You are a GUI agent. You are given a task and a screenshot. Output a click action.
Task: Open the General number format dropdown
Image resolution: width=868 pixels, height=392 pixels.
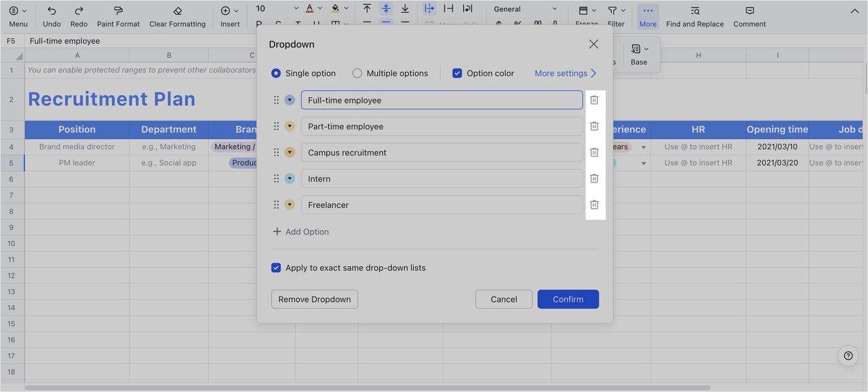click(525, 9)
